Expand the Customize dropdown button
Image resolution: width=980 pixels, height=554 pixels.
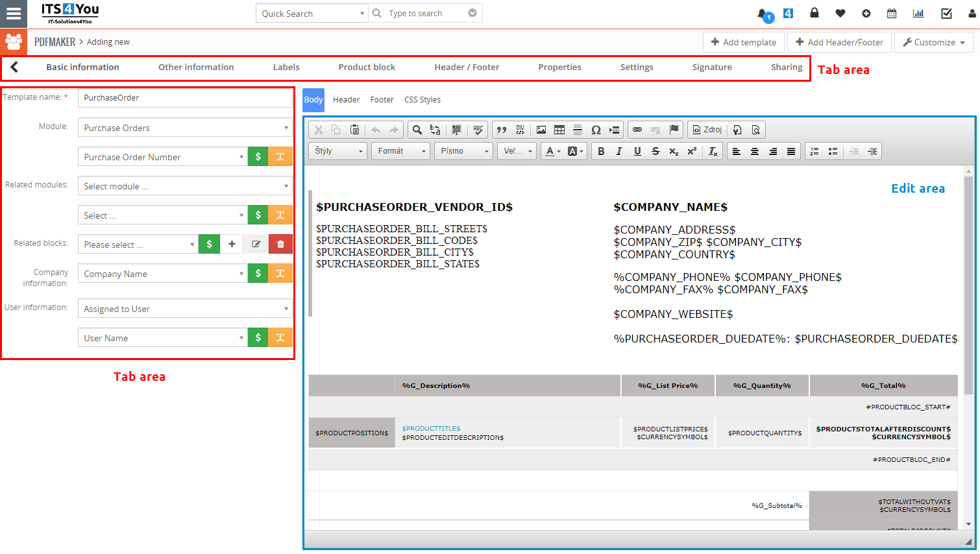[x=934, y=42]
